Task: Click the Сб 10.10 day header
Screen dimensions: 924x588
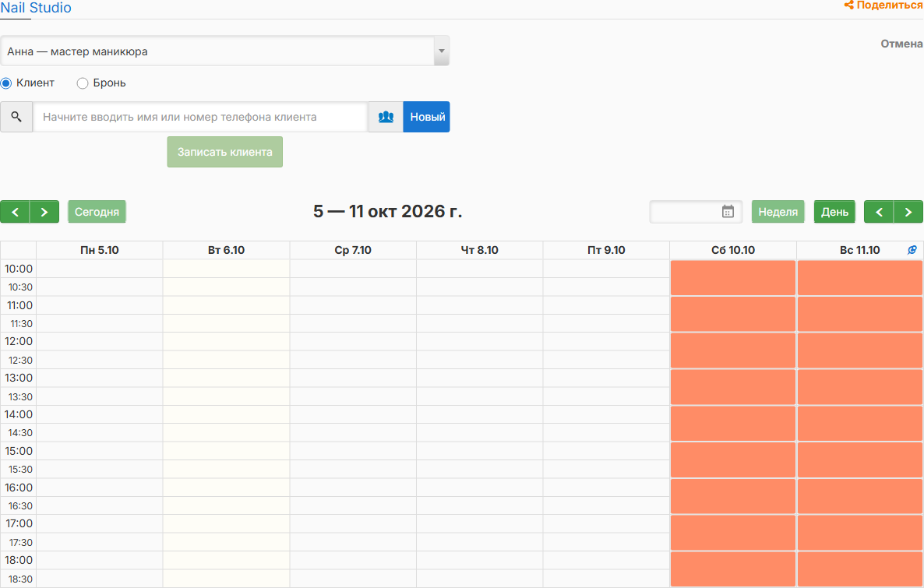Action: point(733,250)
